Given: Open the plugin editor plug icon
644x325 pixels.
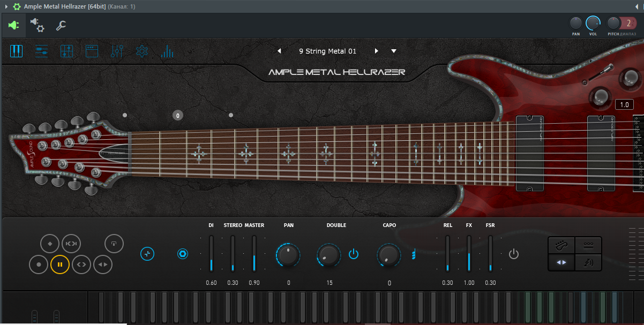Looking at the screenshot, I should pyautogui.click(x=14, y=25).
